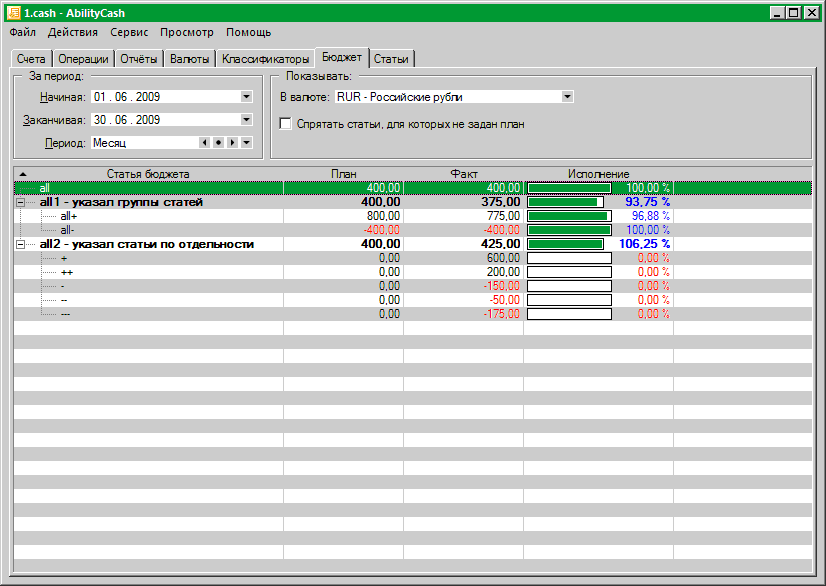This screenshot has height=586, width=826.
Task: Open the Сервис menu
Action: tap(129, 32)
